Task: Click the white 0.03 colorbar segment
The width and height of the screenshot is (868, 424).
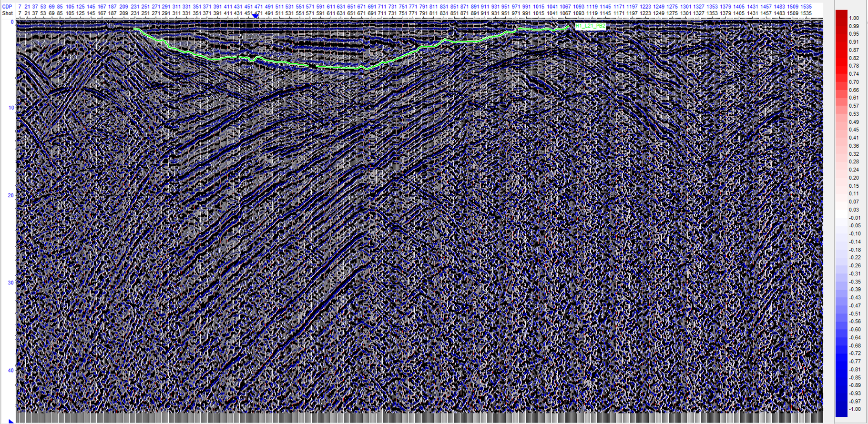Action: [841, 210]
